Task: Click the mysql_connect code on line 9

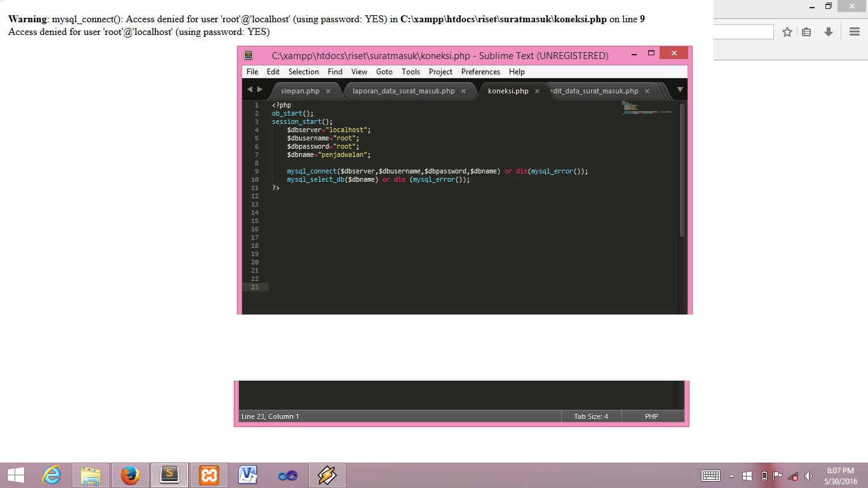Action: [437, 171]
